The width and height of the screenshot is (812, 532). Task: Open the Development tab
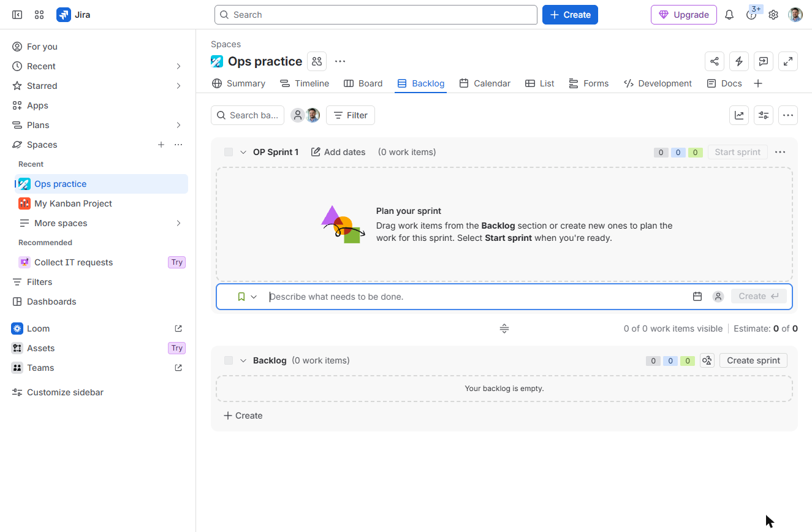658,83
